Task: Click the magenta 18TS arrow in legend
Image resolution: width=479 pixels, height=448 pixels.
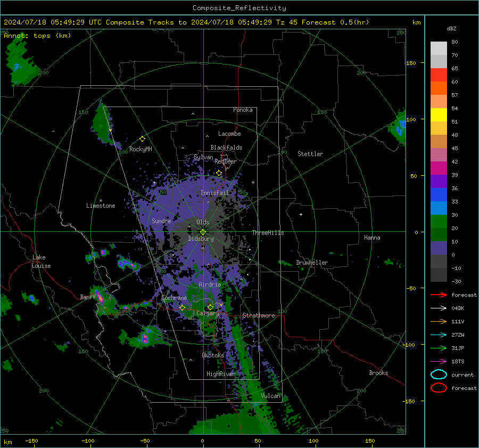Action: pos(439,362)
